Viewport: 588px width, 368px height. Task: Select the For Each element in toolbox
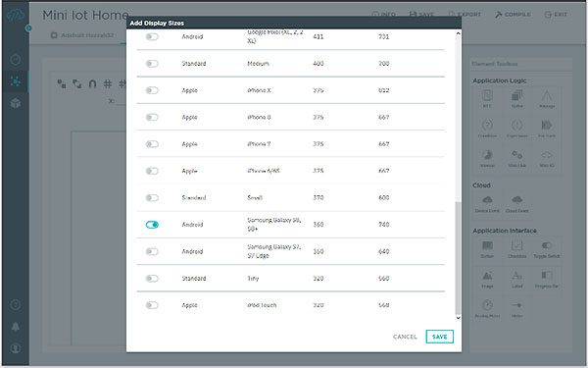(x=547, y=129)
